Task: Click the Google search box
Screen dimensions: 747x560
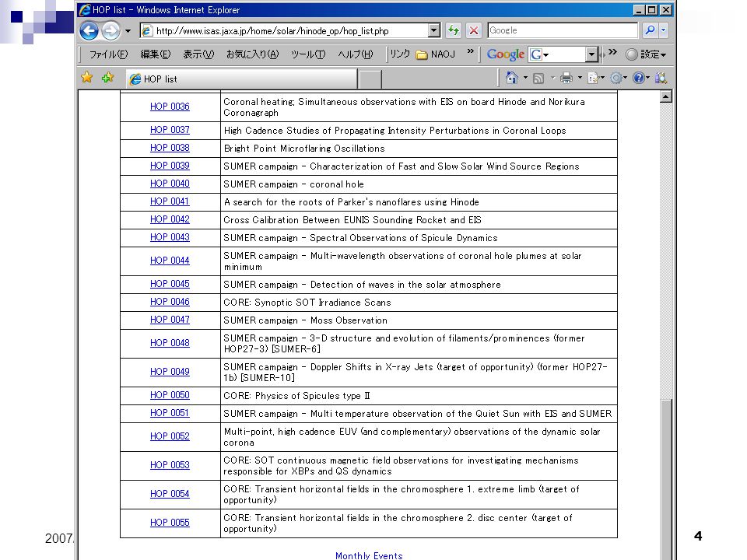Action: tap(562, 30)
